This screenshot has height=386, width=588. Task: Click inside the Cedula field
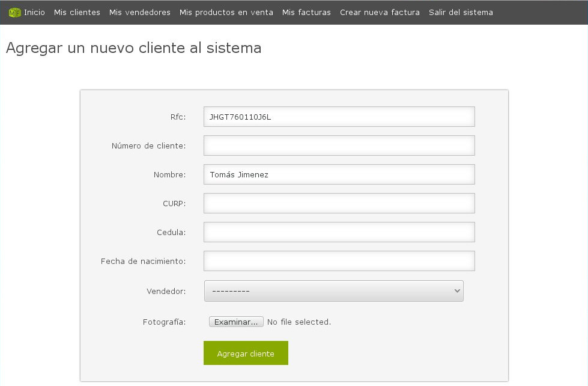(339, 231)
